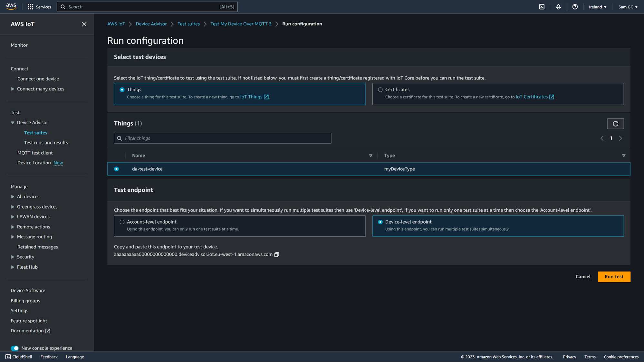
Task: Open MQTT test client in sidebar
Action: click(35, 153)
